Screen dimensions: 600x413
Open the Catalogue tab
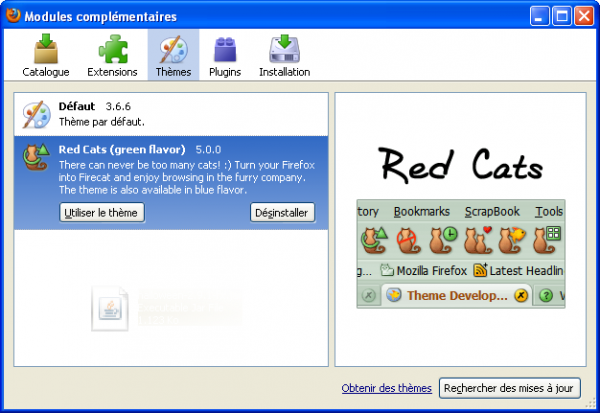pos(46,55)
